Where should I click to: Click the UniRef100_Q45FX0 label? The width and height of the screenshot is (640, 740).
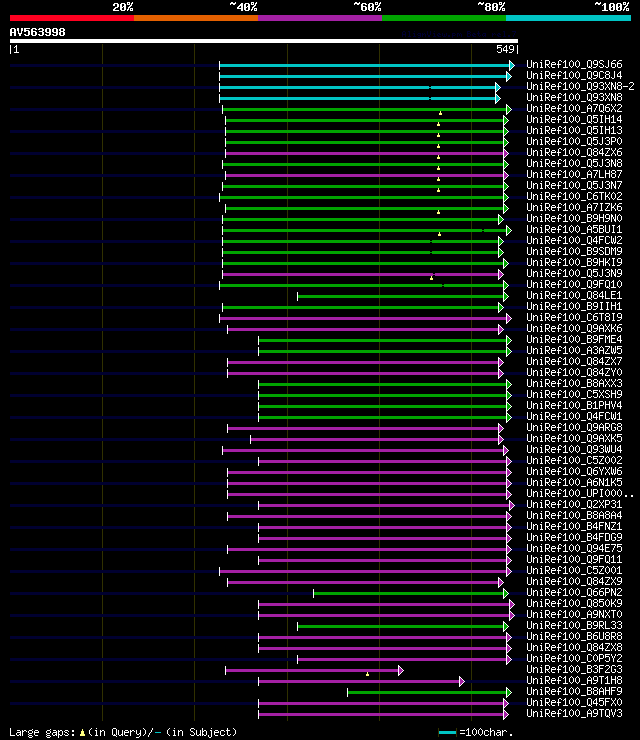pos(574,703)
